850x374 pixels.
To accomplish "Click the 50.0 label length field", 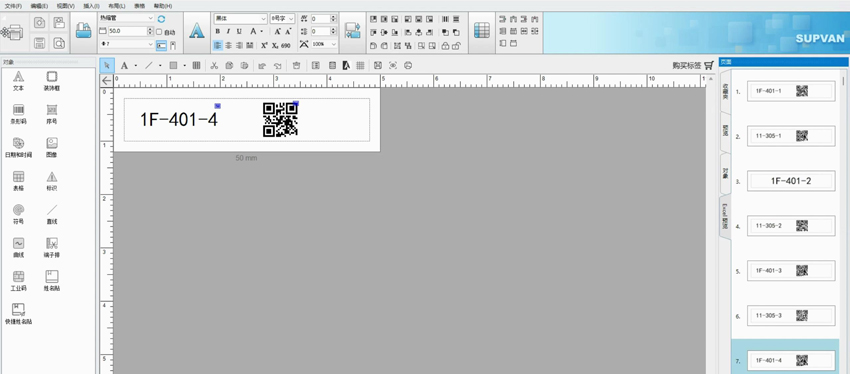I will pos(127,31).
